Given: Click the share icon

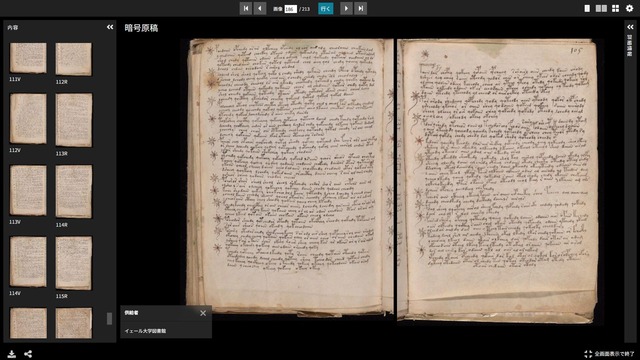Looking at the screenshot, I should [x=28, y=354].
